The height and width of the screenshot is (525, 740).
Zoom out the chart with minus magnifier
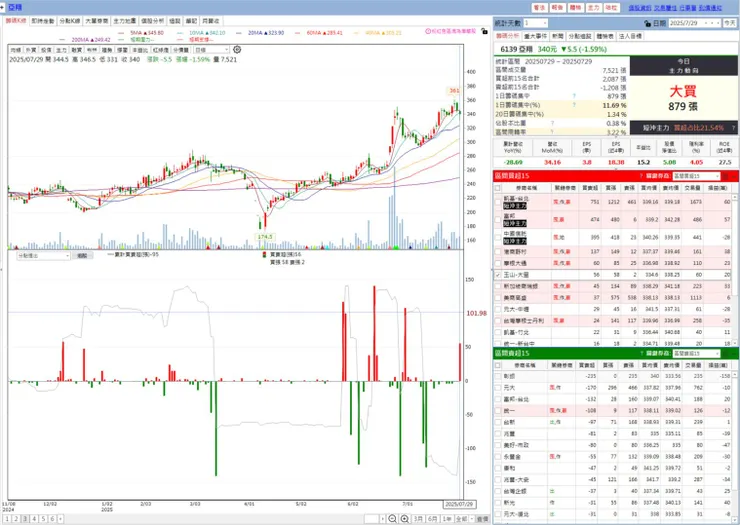392,519
